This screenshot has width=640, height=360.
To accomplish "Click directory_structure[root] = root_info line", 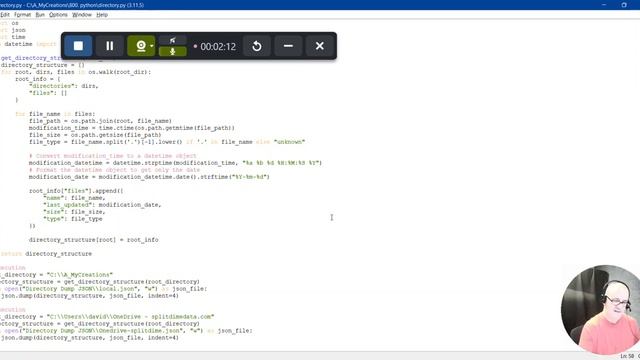I will 93,240.
